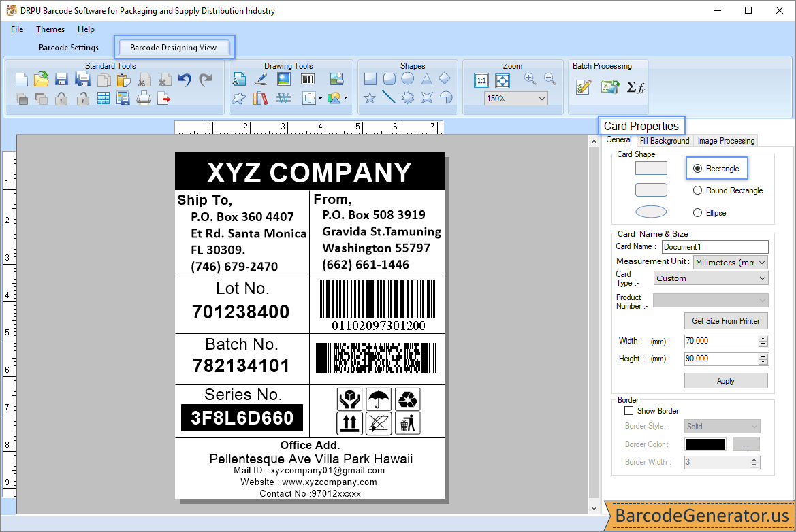
Task: Expand the Measurement Unit dropdown
Action: (731, 262)
